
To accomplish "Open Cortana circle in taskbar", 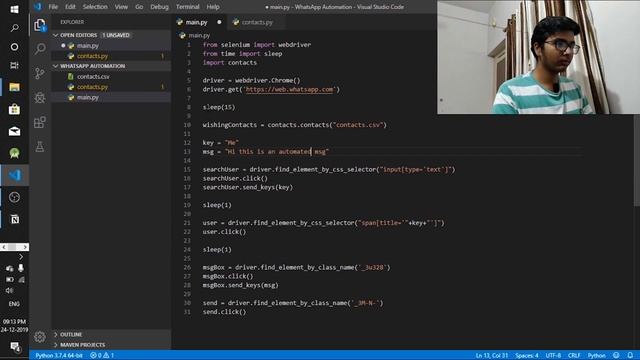I will [x=14, y=47].
